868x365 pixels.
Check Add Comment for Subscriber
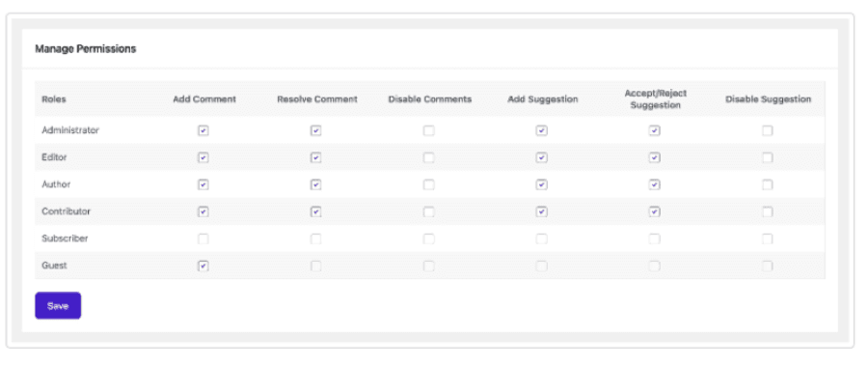203,239
